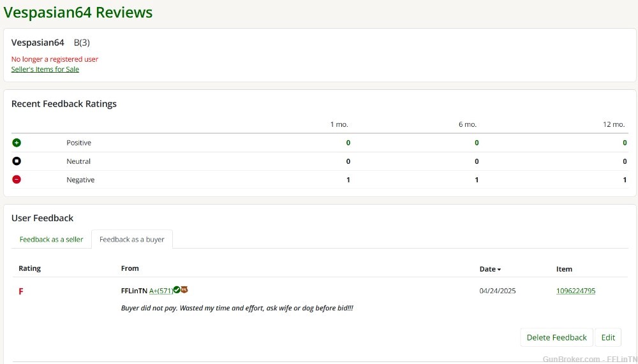Click the Item column header

564,269
